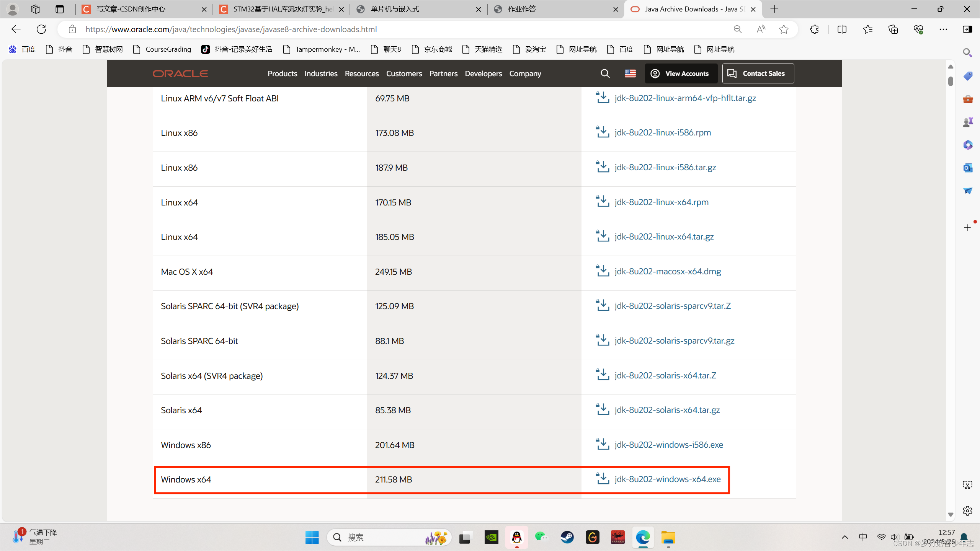Click the Oracle site search icon
Viewport: 980px width, 551px height.
click(x=605, y=73)
